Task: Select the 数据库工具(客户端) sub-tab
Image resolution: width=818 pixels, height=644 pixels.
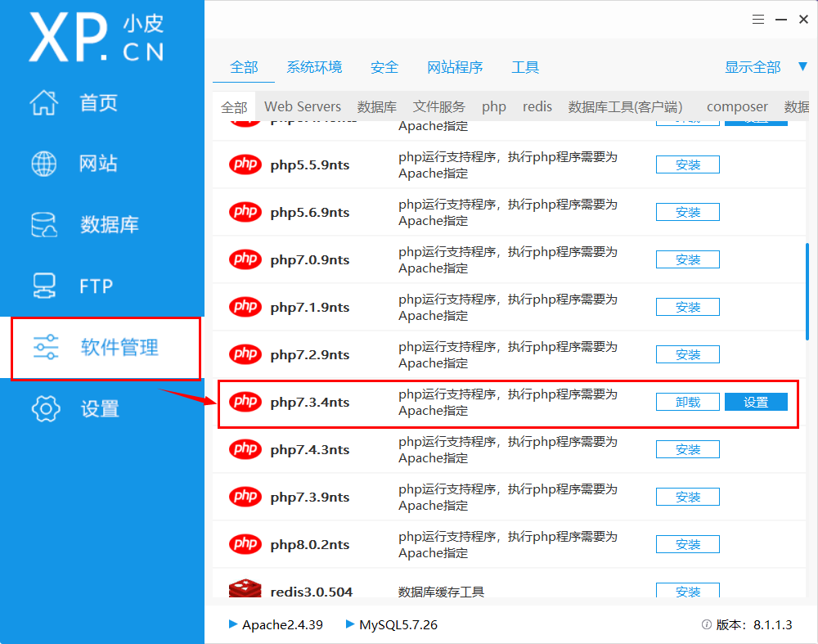Action: tap(626, 107)
